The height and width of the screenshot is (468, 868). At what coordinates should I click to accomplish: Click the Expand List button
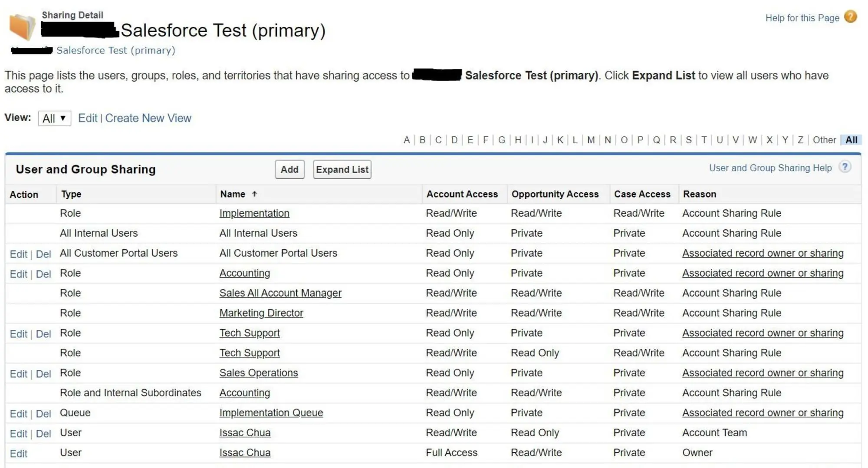pyautogui.click(x=342, y=169)
